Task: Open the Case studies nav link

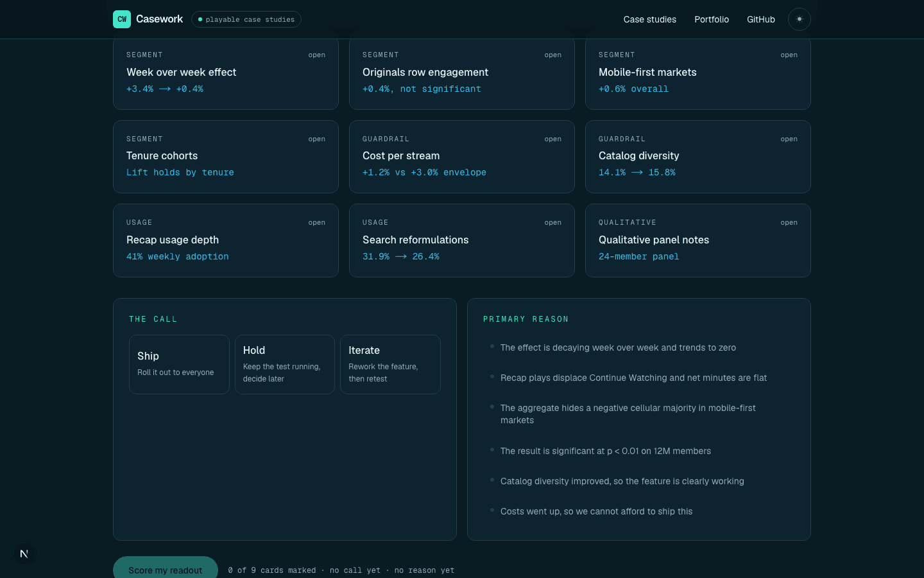Action: click(650, 19)
